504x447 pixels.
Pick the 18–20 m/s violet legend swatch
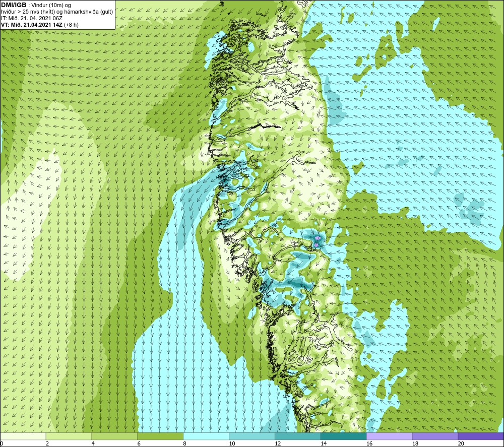[435, 436]
